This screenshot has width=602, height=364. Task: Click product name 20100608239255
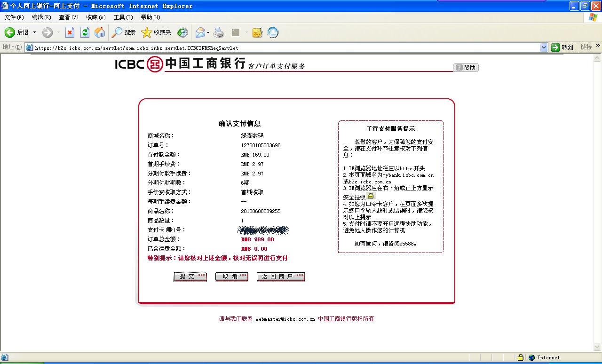[261, 211]
